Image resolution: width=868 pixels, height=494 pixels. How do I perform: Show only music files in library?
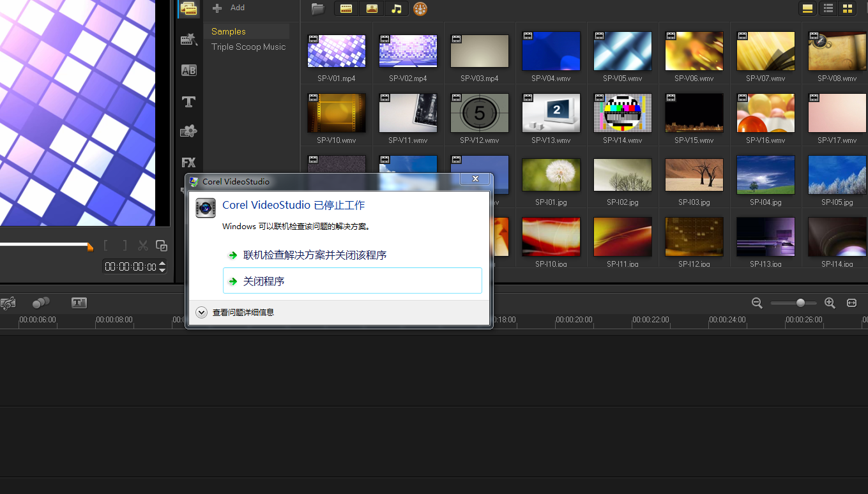pos(396,8)
